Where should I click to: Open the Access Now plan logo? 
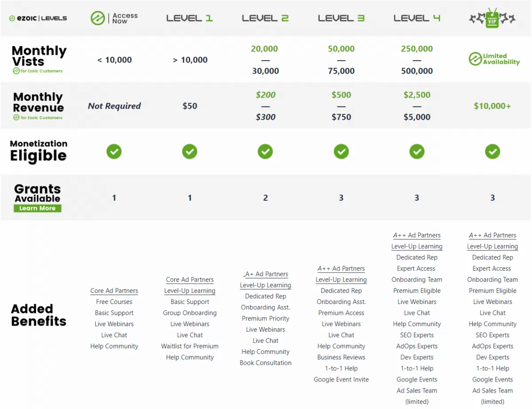click(x=114, y=18)
